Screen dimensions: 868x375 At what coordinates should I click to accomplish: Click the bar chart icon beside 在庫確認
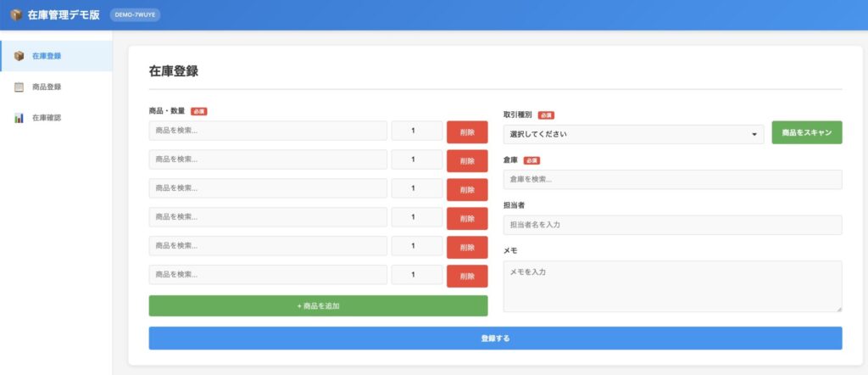[19, 118]
